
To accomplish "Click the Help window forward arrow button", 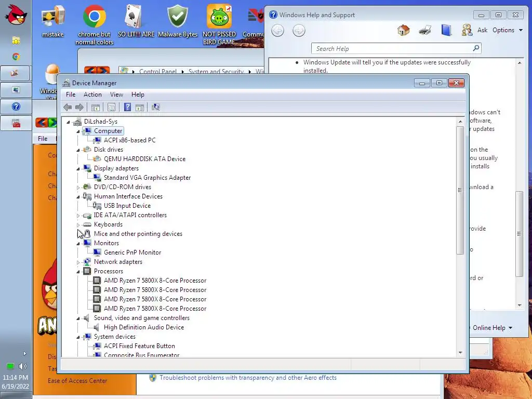I will coord(299,31).
